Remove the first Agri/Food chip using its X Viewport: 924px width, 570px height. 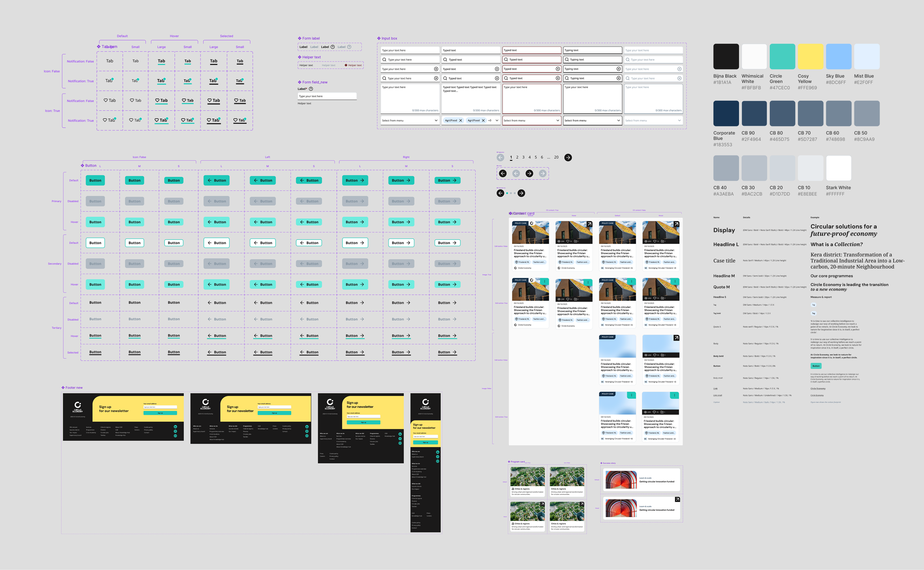460,121
